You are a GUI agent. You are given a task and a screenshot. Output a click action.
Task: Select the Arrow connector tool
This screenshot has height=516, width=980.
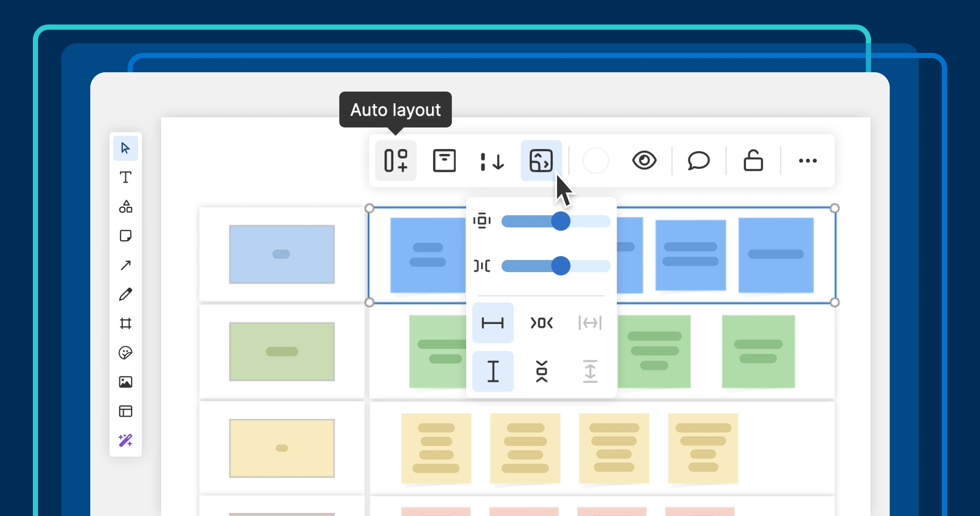[x=125, y=265]
